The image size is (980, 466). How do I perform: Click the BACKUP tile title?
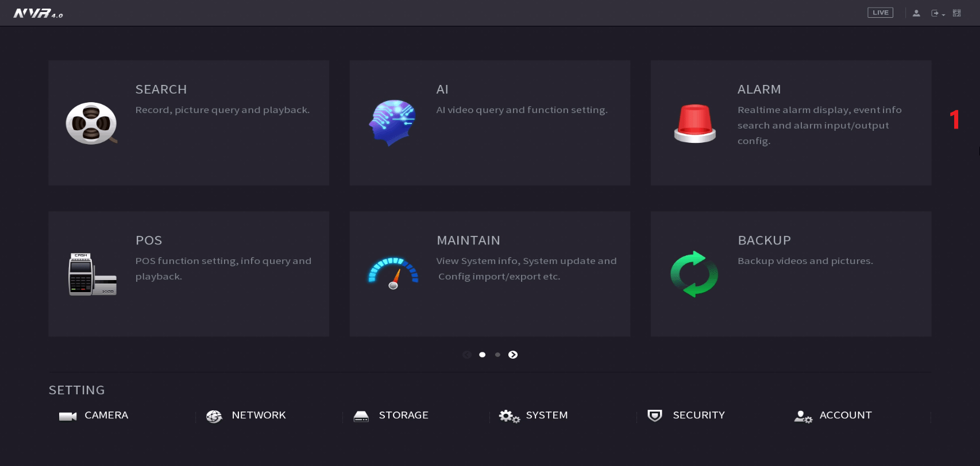pyautogui.click(x=764, y=240)
